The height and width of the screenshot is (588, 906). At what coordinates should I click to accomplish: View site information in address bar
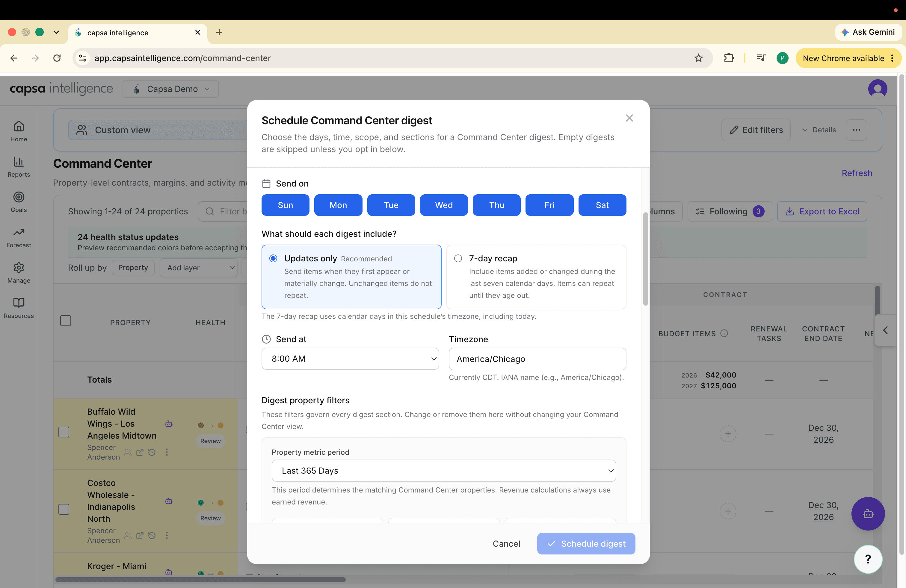[83, 58]
